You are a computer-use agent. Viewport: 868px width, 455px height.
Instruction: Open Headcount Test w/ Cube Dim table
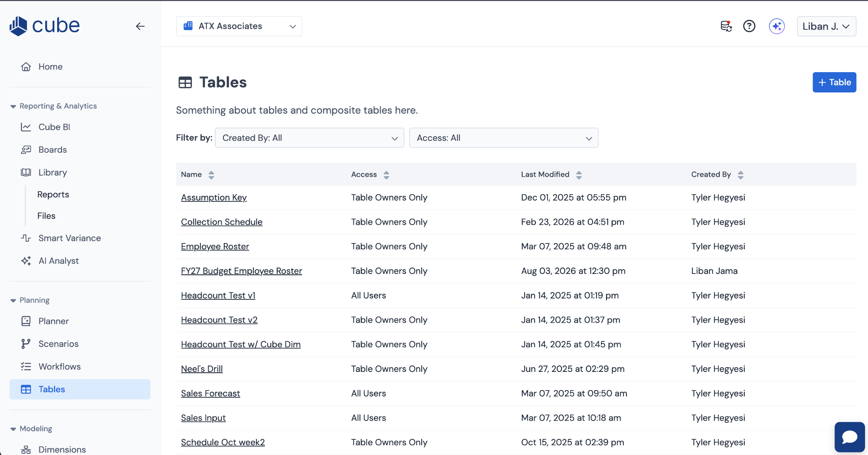coord(241,345)
